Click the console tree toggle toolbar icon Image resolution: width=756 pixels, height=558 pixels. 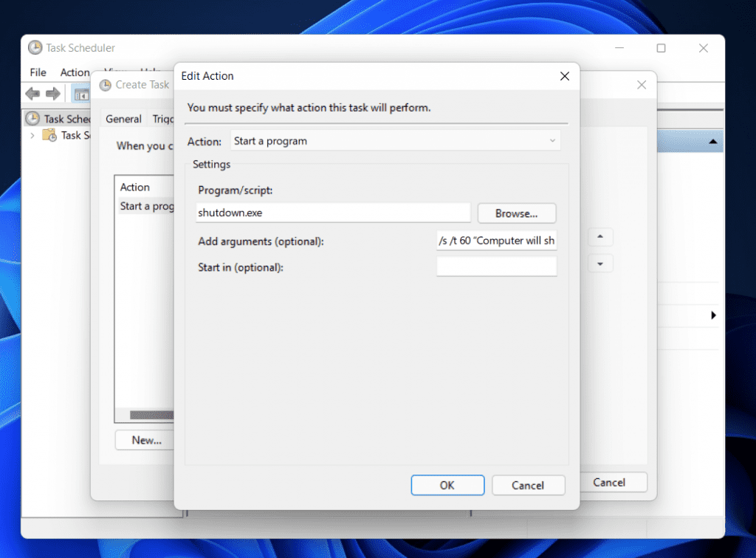pos(83,94)
